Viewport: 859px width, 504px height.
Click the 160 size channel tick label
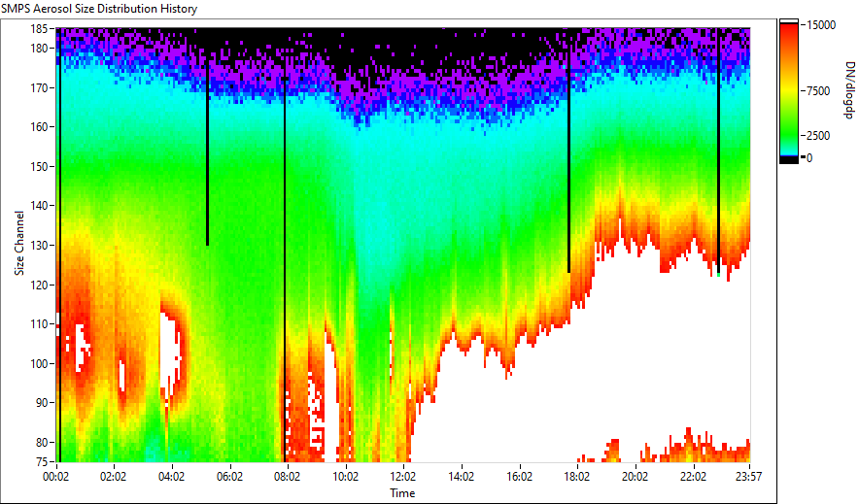[x=40, y=127]
